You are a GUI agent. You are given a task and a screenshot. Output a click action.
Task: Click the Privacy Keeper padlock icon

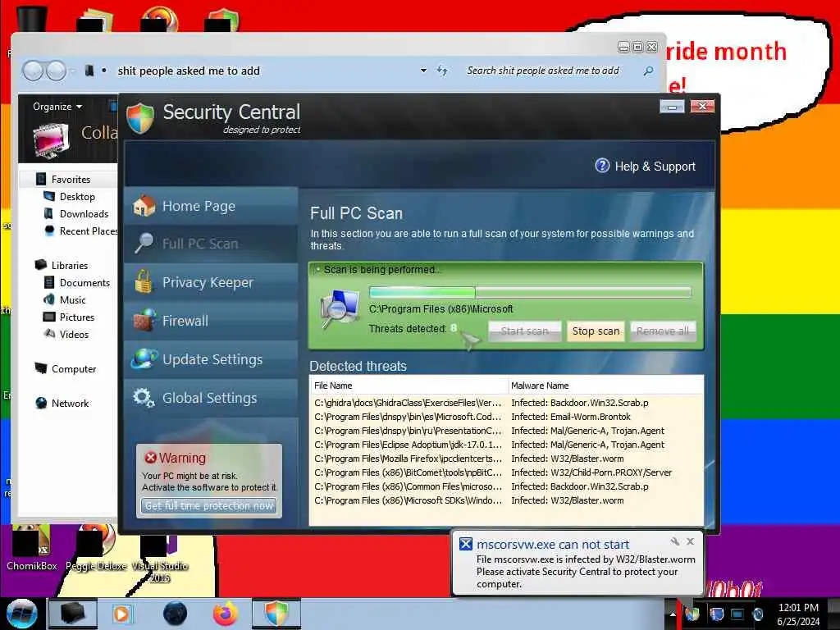pyautogui.click(x=143, y=282)
